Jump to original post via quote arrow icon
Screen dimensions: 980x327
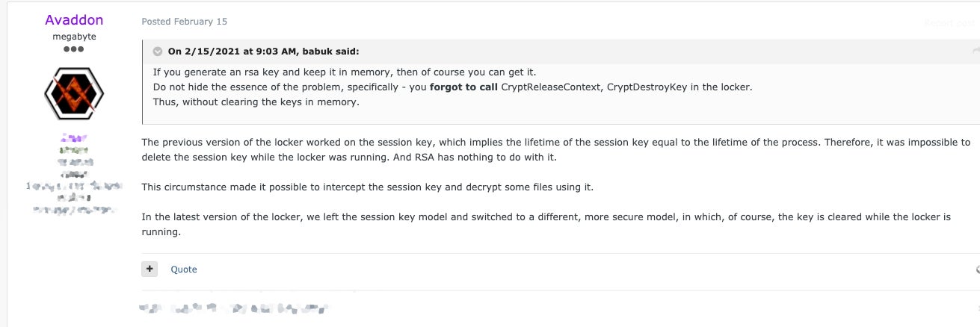976,51
